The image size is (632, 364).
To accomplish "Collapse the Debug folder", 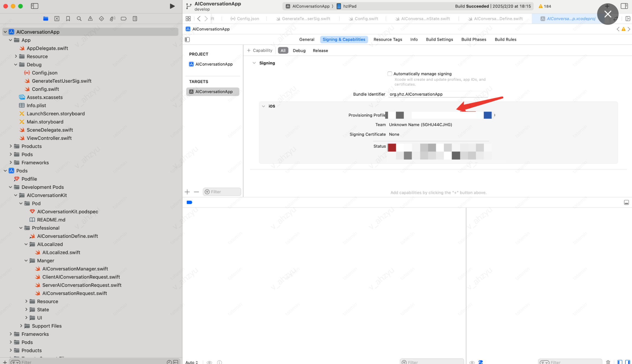I will coord(16,65).
